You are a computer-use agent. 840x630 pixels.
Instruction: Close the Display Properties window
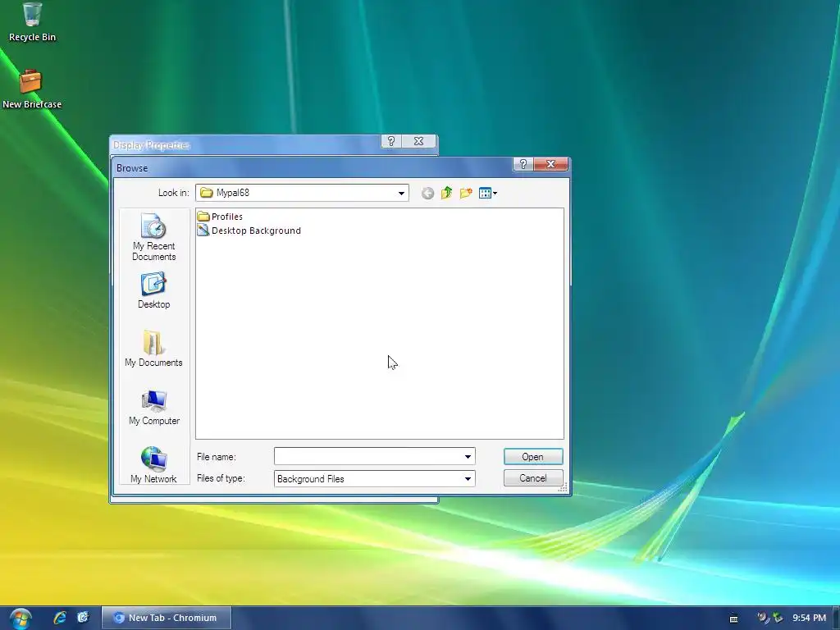419,141
